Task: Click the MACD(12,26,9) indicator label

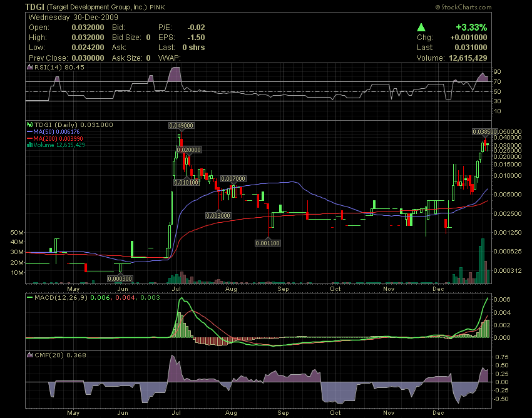Action: (61, 298)
